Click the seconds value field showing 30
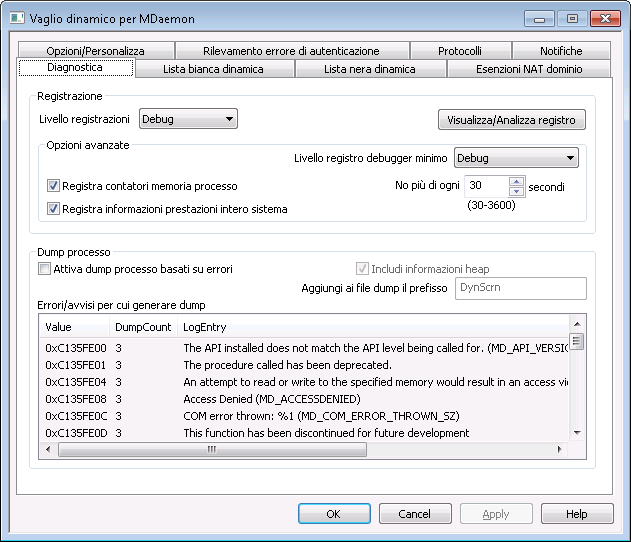The height and width of the screenshot is (542, 631). coord(487,186)
